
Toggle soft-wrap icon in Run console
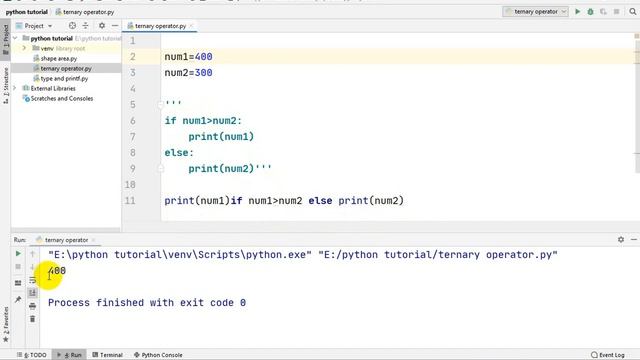pyautogui.click(x=33, y=280)
